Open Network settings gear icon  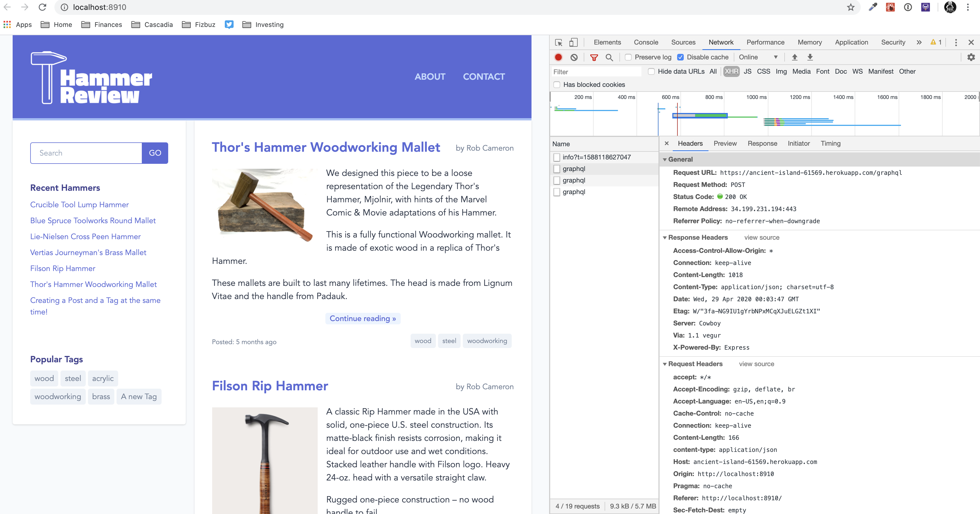(x=971, y=57)
